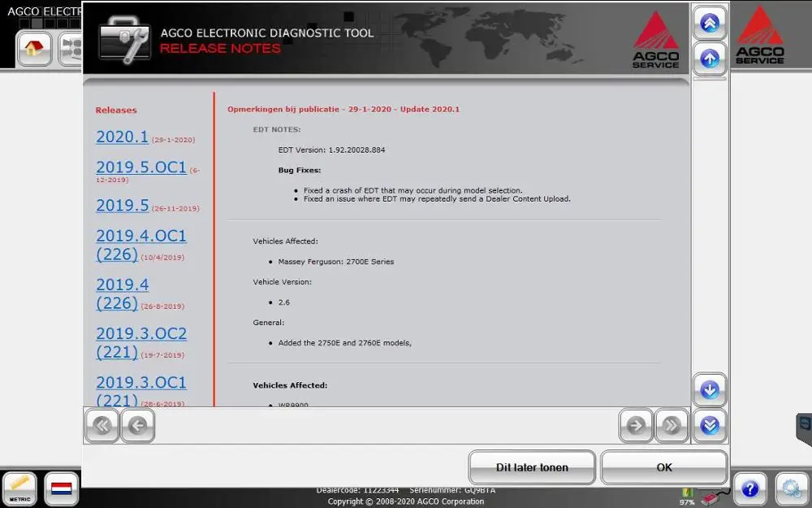
Task: Click the AGCO Service logo in background window
Action: tap(760, 35)
